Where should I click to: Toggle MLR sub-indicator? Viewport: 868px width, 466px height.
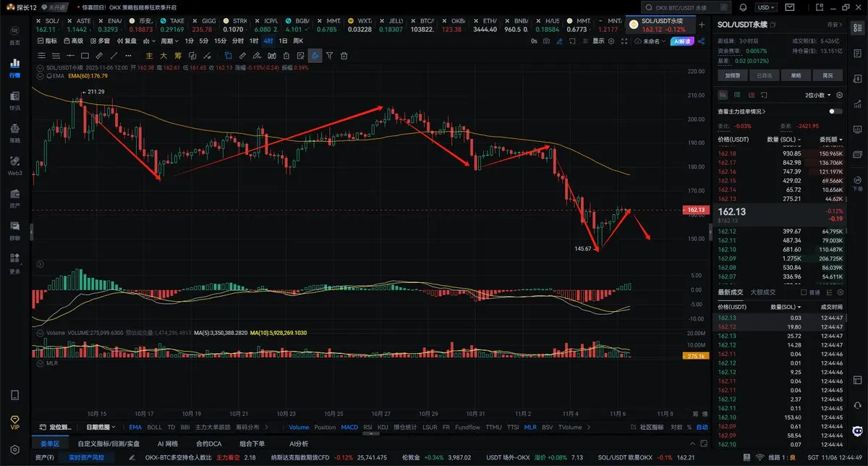530,427
